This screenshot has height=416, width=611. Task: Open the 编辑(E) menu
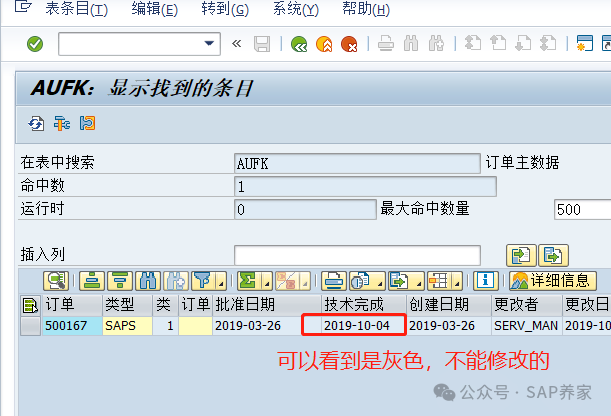154,9
